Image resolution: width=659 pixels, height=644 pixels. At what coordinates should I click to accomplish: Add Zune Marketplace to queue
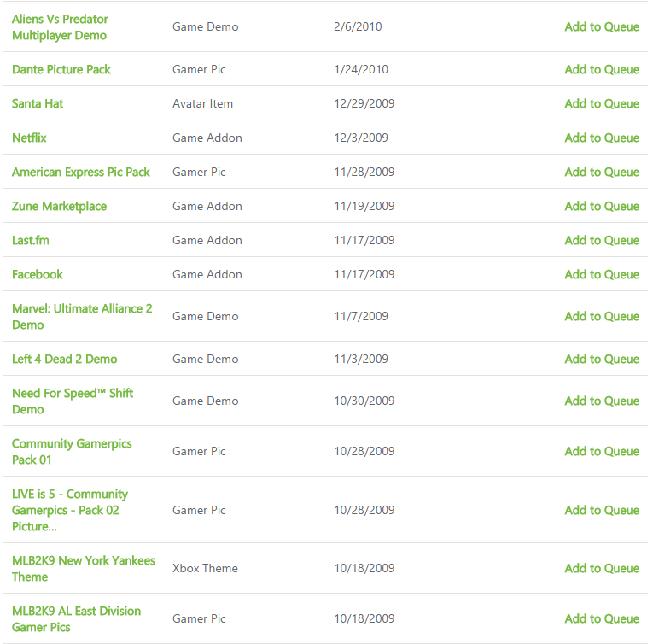coord(602,206)
